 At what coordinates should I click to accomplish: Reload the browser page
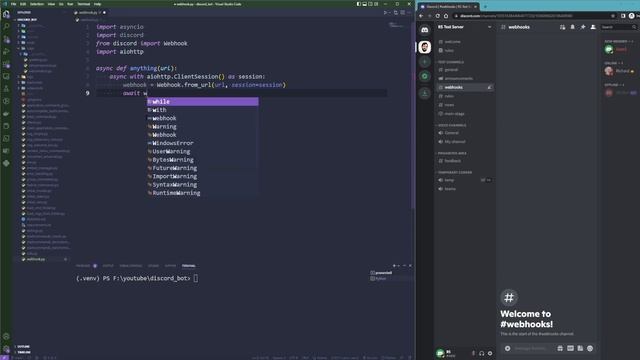point(438,16)
